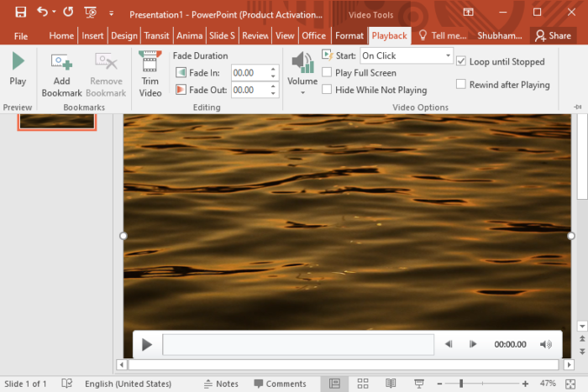
Task: Click the Shubham account name
Action: (x=500, y=35)
